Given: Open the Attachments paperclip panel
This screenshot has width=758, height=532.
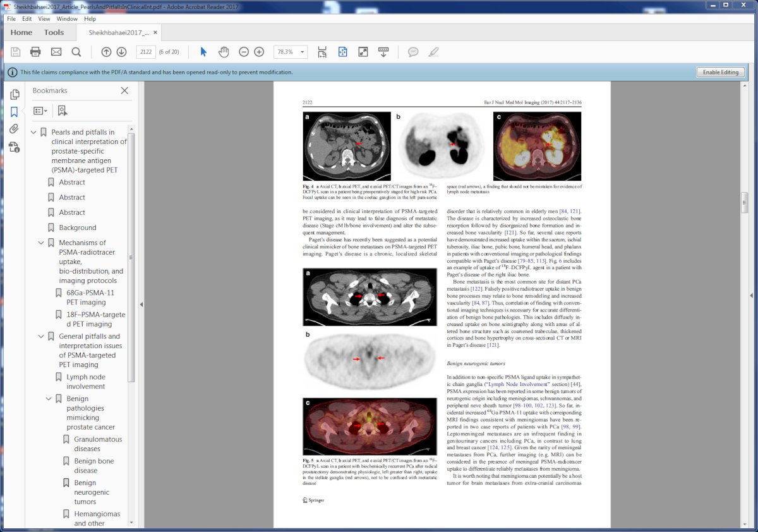Looking at the screenshot, I should [x=14, y=129].
